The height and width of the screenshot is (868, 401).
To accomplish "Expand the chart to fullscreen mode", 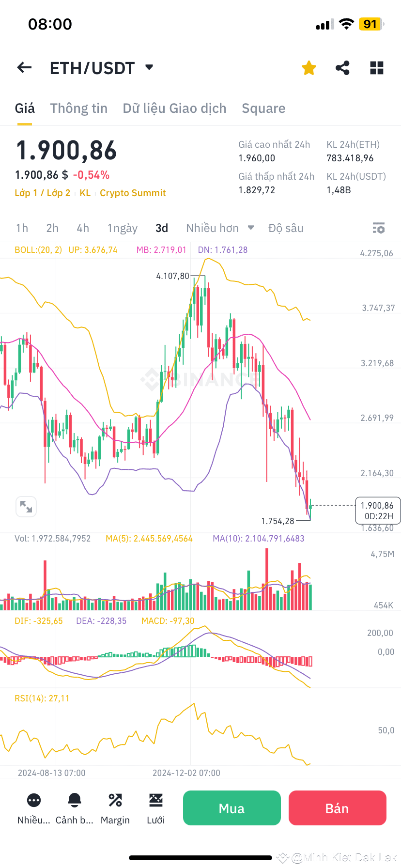I will tap(26, 507).
